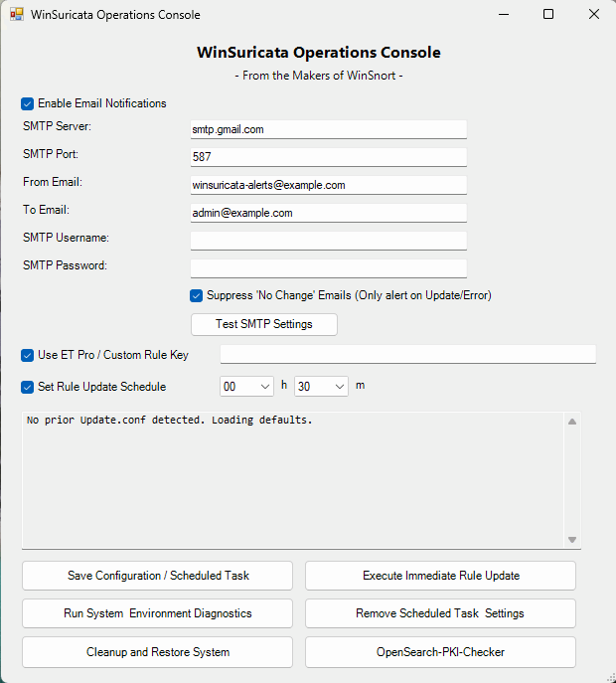Toggle Enable Email Notifications checkbox
This screenshot has width=616, height=683.
(27, 103)
